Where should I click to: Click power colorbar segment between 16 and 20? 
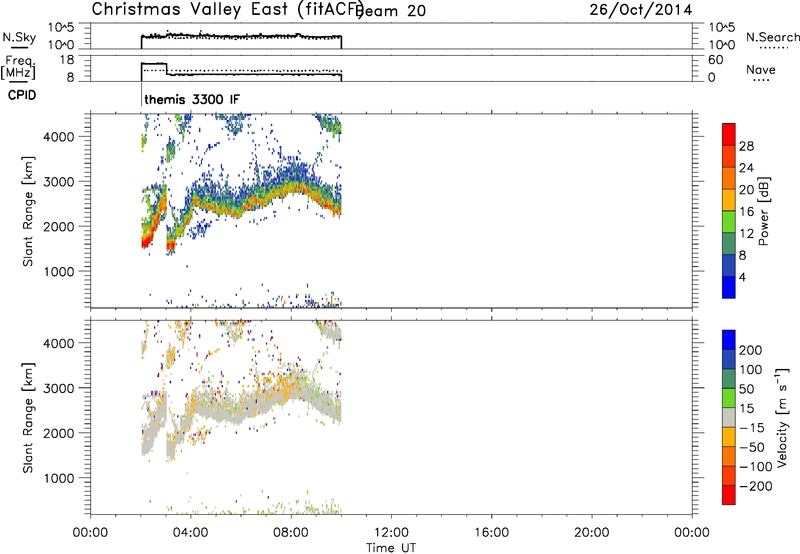coord(729,200)
